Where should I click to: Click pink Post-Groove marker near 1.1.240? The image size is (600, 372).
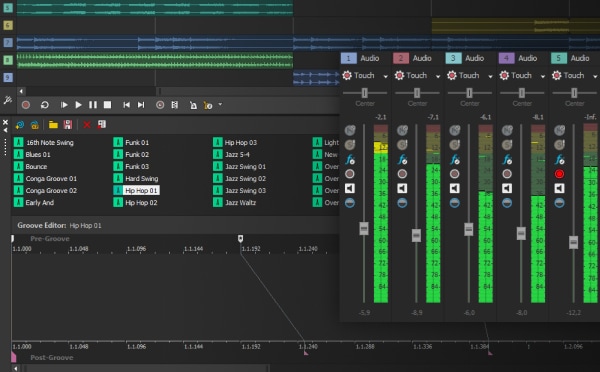[306, 353]
